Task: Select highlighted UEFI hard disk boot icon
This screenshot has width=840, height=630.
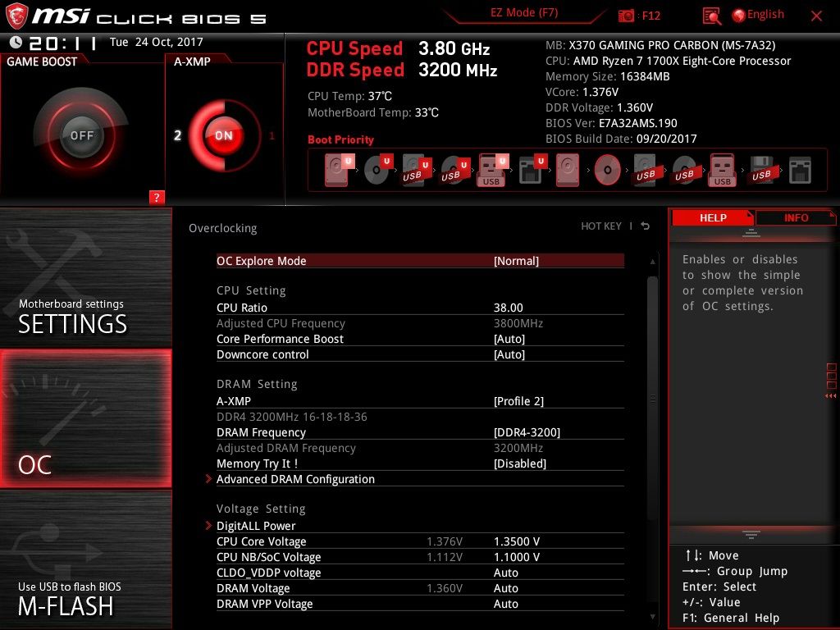Action: (339, 170)
